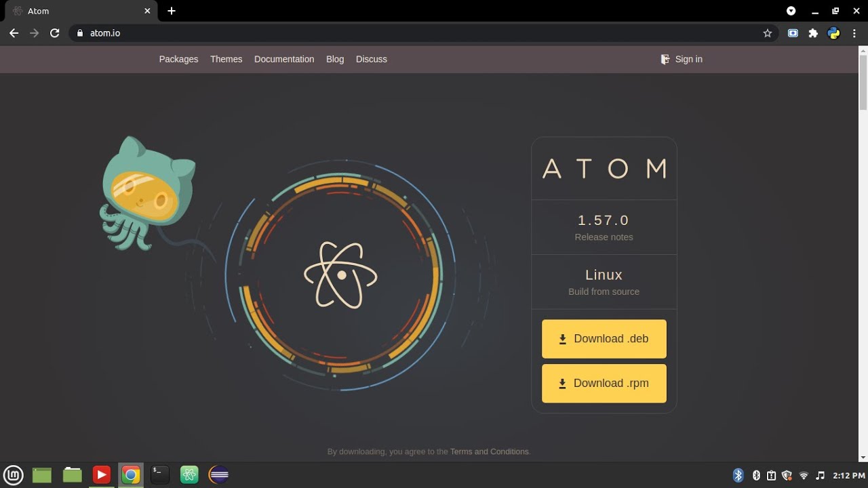Sign in with GitHub
Image resolution: width=868 pixels, height=488 pixels.
coord(682,59)
